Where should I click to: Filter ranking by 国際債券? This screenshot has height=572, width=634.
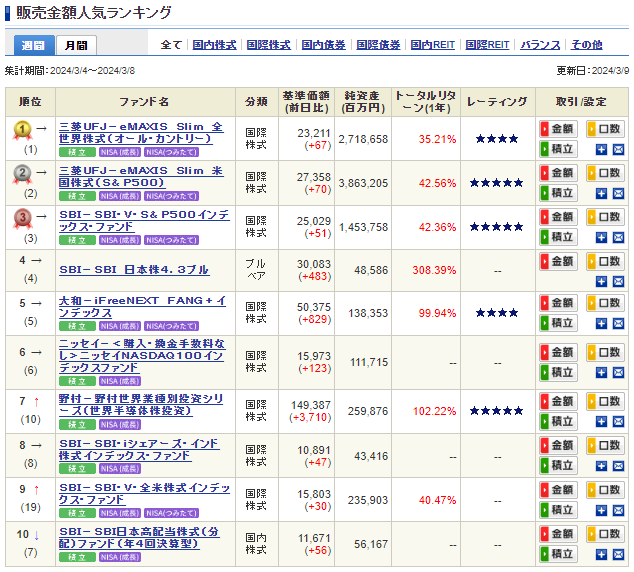coord(378,45)
